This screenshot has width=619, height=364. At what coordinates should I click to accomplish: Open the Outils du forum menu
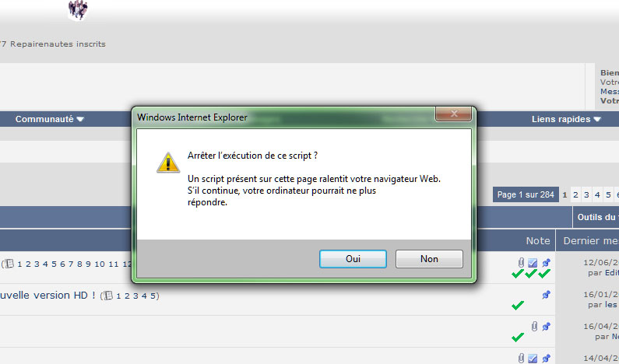coord(596,217)
